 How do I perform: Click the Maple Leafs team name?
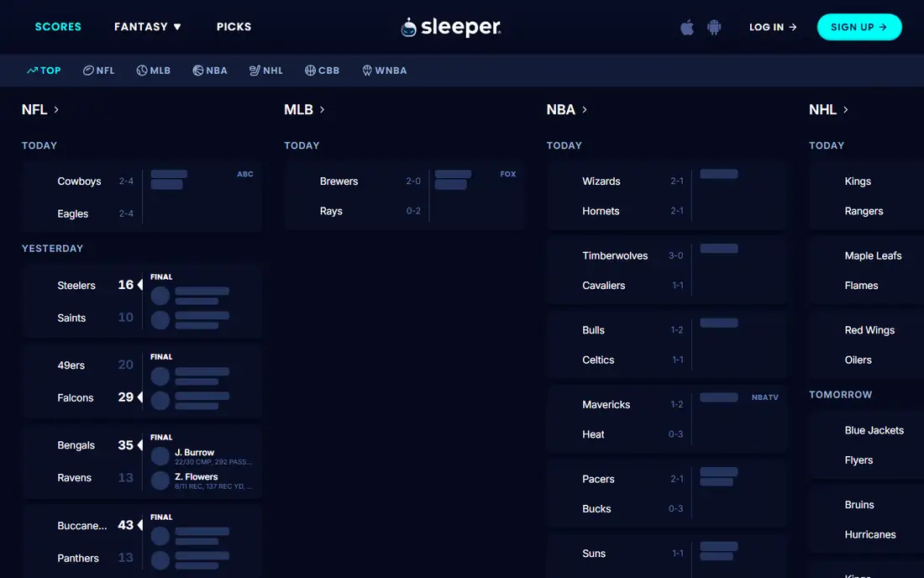(873, 255)
